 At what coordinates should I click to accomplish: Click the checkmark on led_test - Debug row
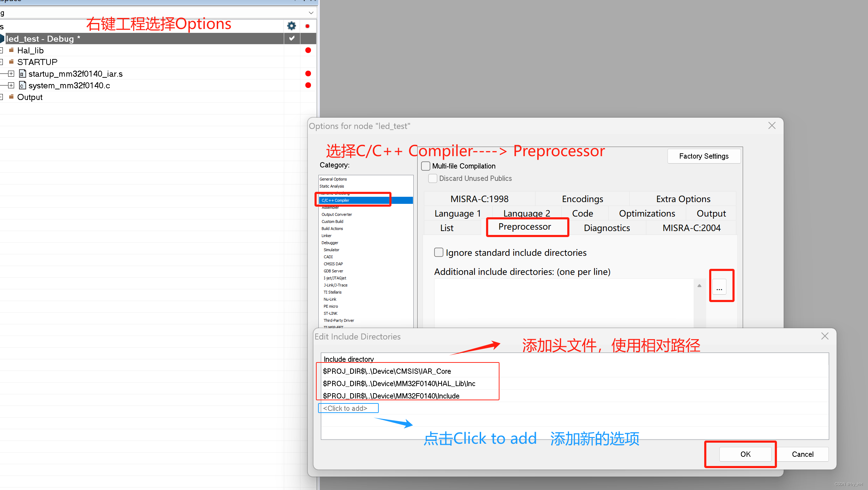292,38
